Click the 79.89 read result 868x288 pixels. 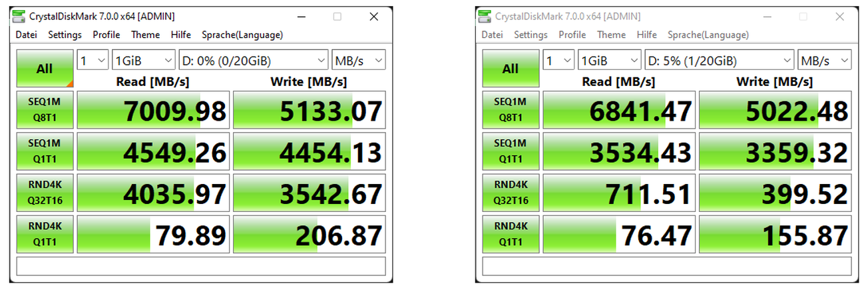(153, 234)
